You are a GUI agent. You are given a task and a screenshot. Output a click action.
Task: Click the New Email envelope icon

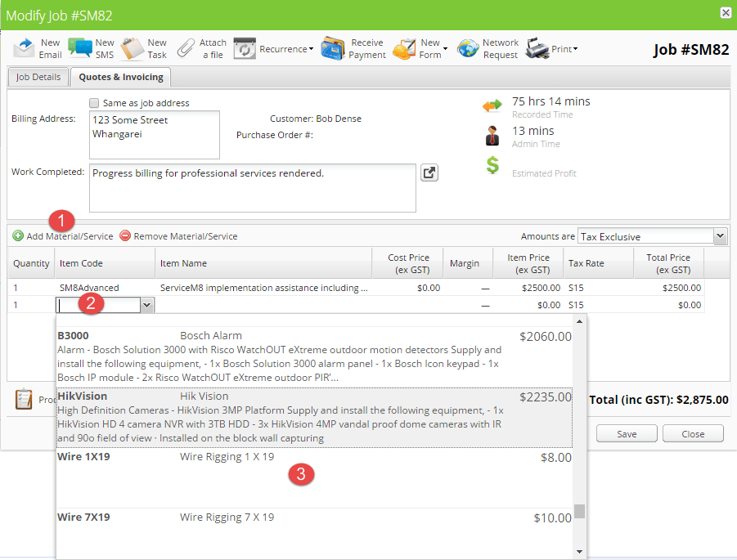coord(25,48)
